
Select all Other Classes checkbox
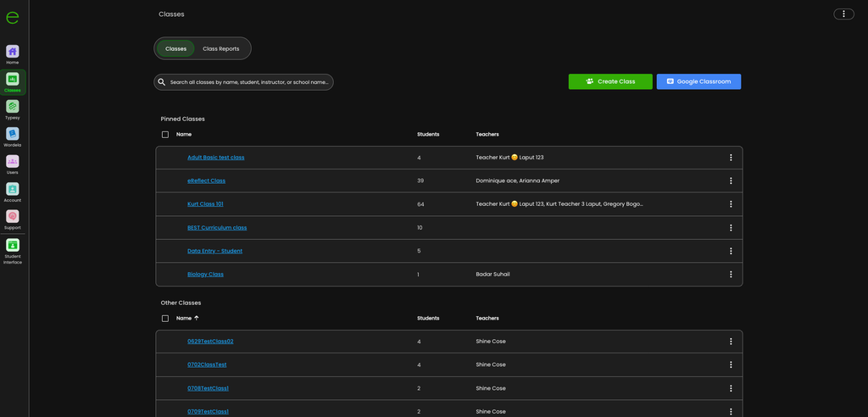(x=165, y=319)
